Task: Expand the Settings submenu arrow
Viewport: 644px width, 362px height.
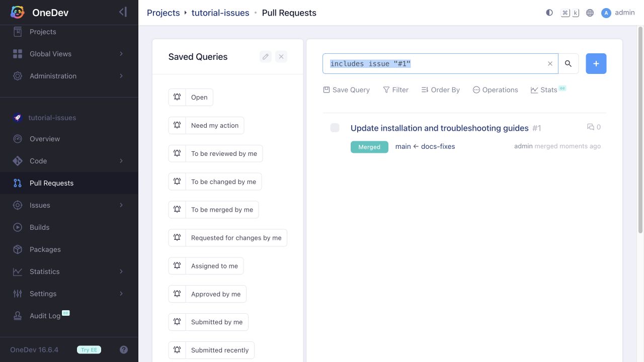Action: tap(121, 294)
